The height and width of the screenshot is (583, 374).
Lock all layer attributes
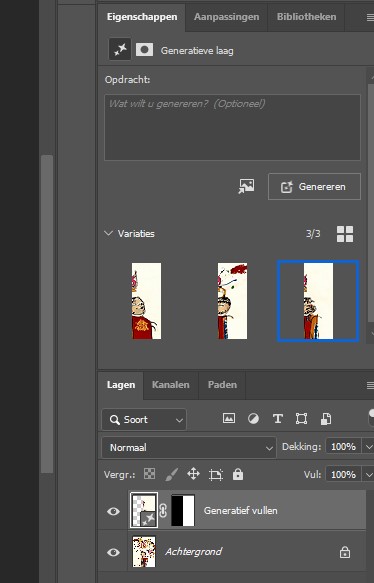(x=238, y=474)
